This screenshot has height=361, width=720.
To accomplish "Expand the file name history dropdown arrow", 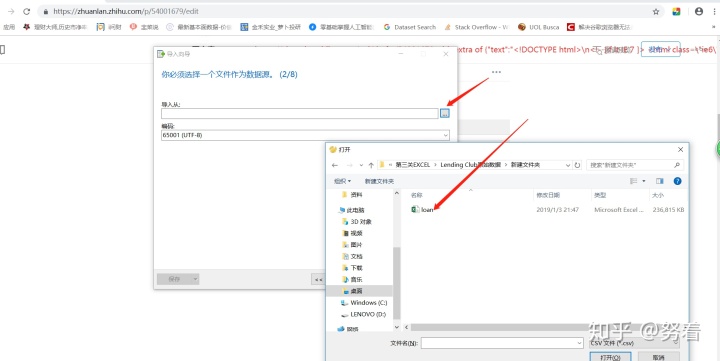I will [579, 343].
